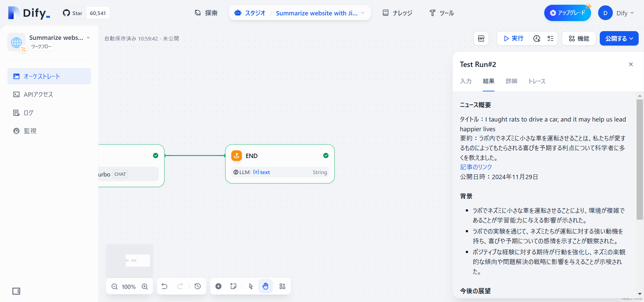Undo the last canvas change
The height and width of the screenshot is (302, 644).
pyautogui.click(x=164, y=286)
